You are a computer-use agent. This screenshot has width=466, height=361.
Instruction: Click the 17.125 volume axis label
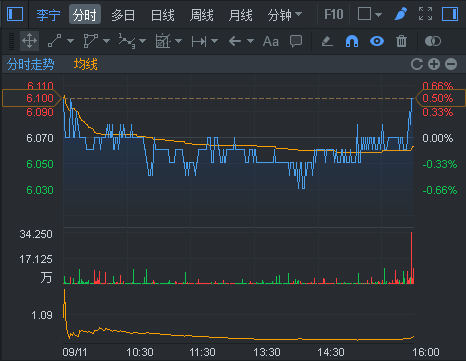(36, 259)
